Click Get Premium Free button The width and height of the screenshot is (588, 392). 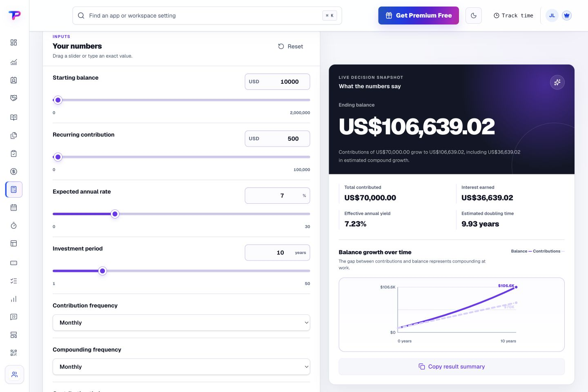[419, 16]
